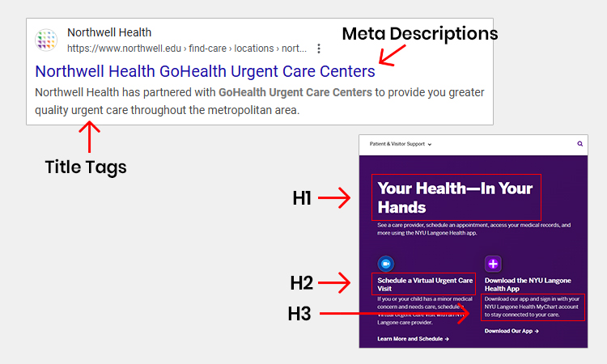Open Northwell Health GoHealth Urgent Care Centers link
Screen dimensions: 607x364
tap(205, 70)
